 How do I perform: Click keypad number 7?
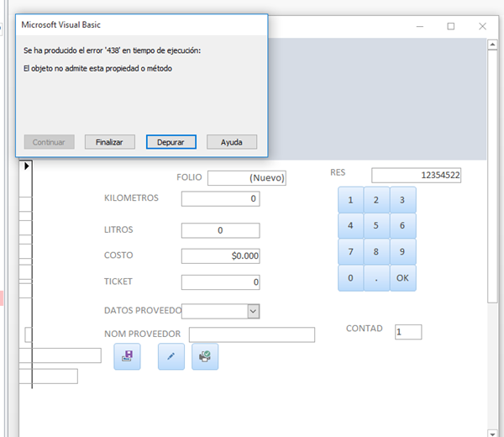350,251
